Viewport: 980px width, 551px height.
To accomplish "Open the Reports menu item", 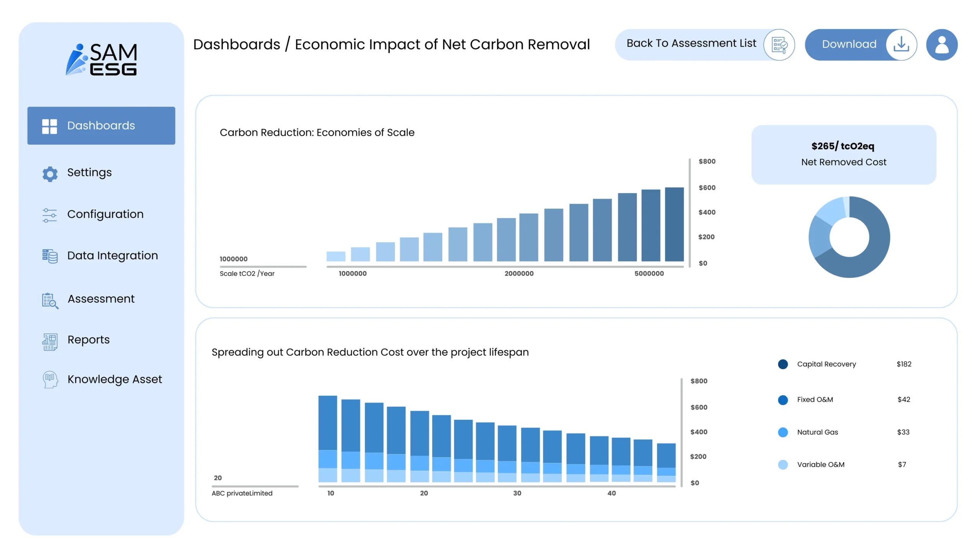I will 88,340.
